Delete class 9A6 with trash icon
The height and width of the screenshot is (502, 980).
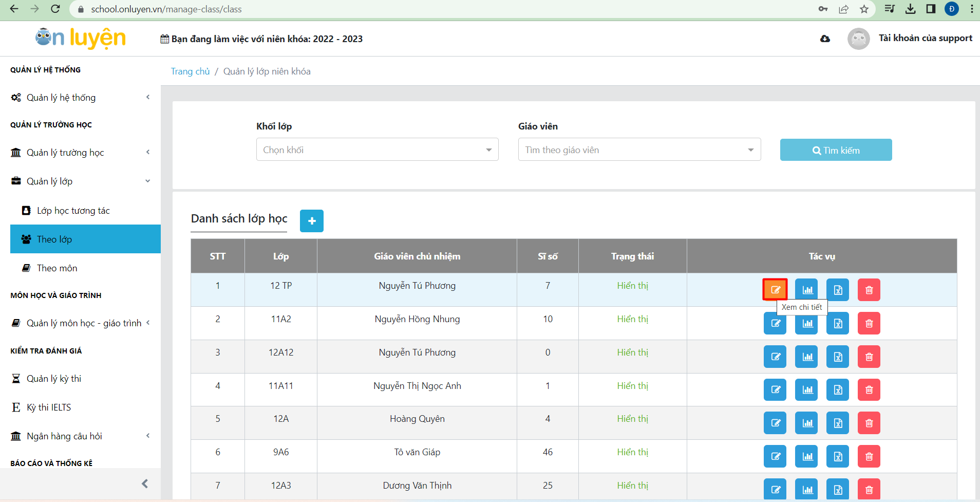click(x=869, y=456)
